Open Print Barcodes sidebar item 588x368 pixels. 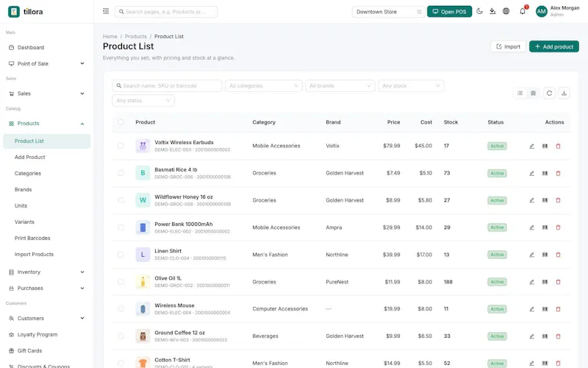[32, 238]
